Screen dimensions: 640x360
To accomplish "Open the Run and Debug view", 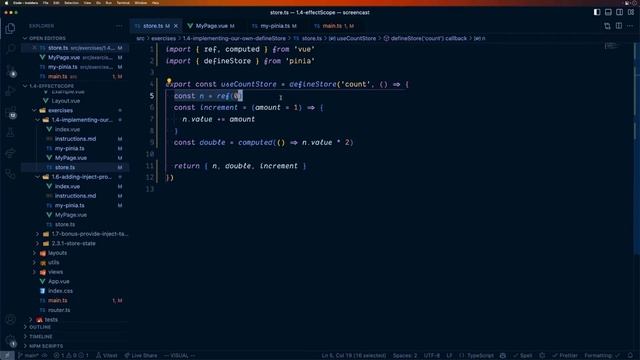I will click(10, 91).
